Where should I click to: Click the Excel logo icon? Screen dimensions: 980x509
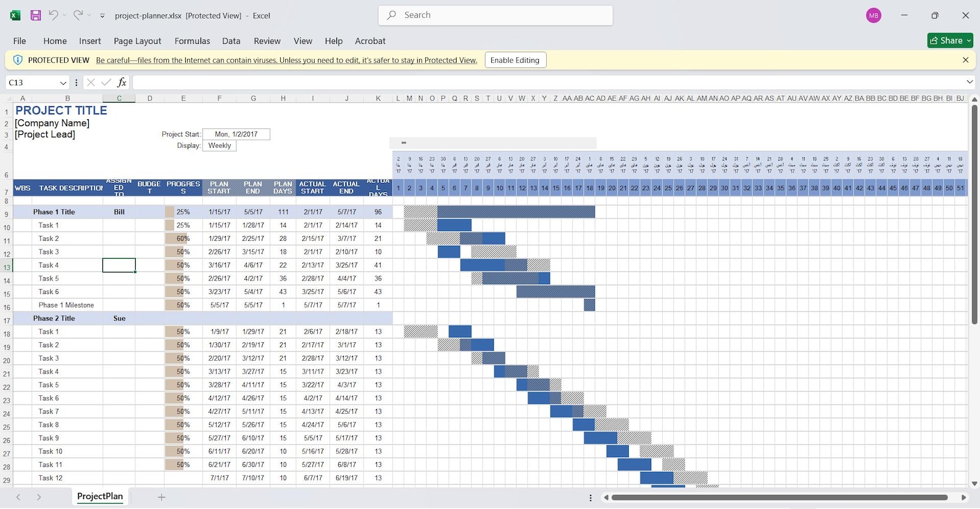click(x=15, y=15)
